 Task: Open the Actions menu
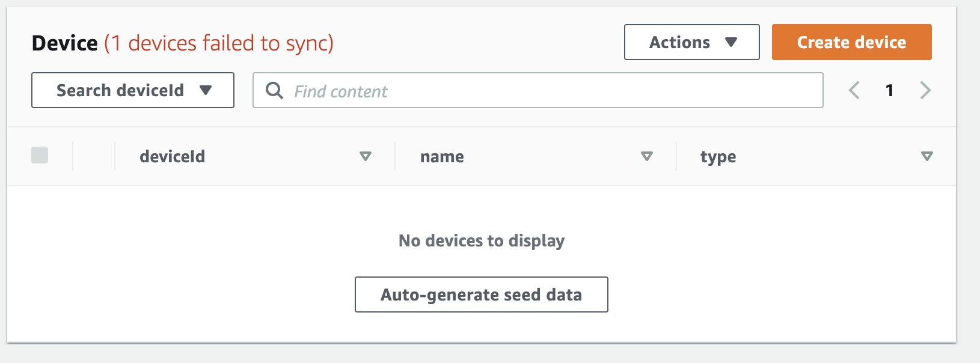point(691,42)
